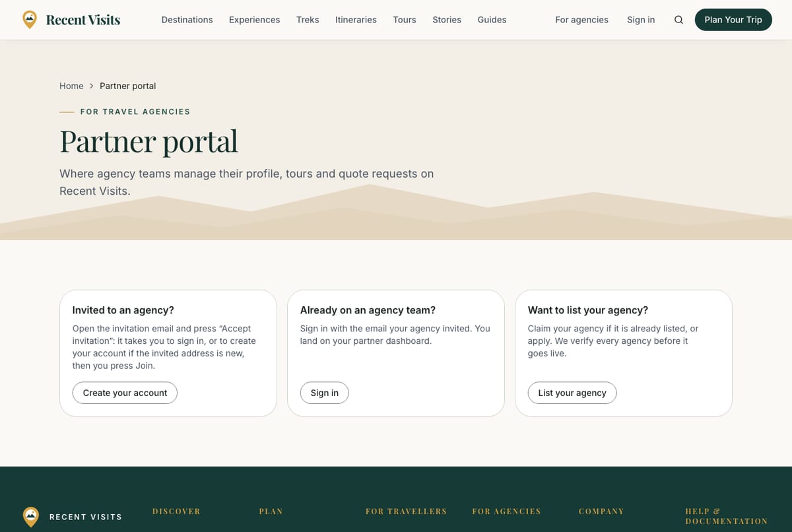Click the PLAN footer column heading

pos(271,512)
